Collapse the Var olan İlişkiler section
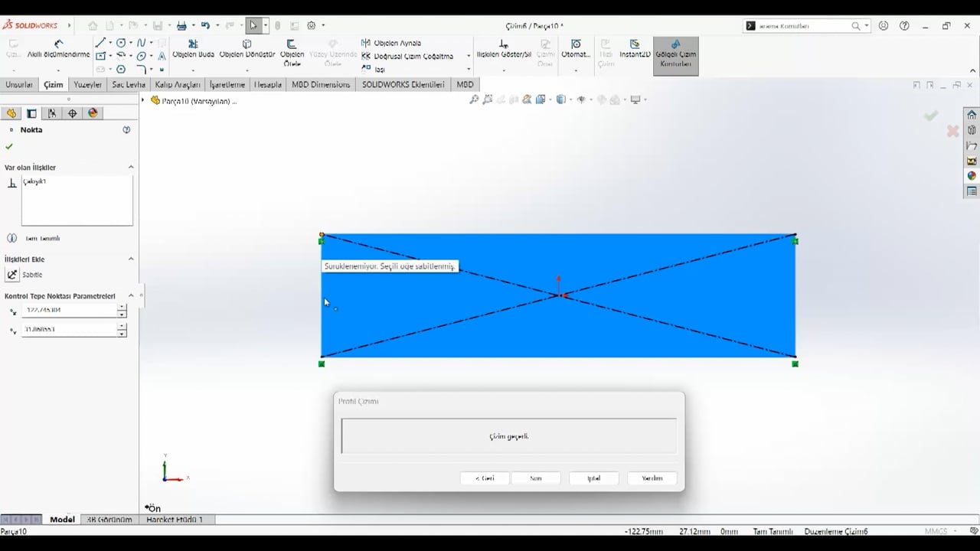The image size is (980, 551). coord(131,167)
